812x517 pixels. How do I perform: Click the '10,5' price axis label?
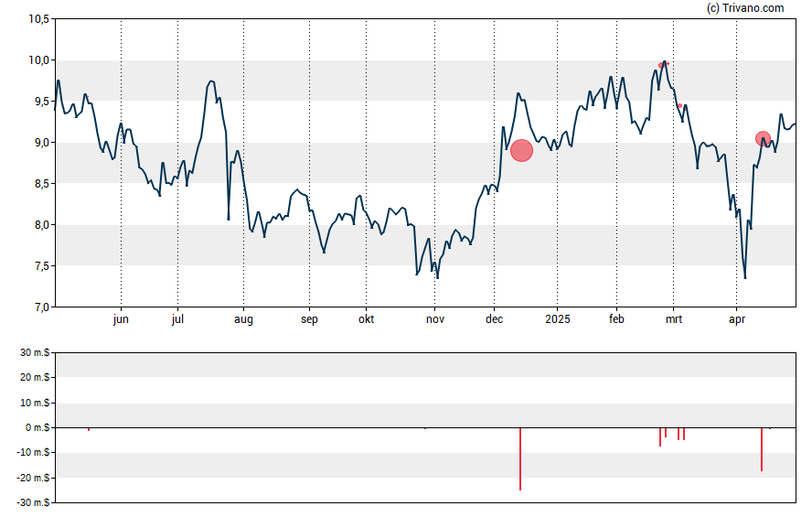[38, 19]
